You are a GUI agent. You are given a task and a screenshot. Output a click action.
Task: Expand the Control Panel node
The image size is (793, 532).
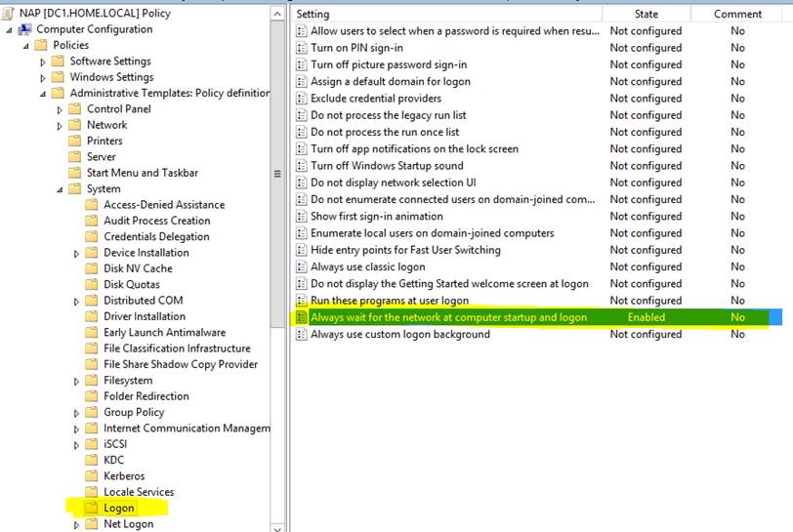(x=60, y=110)
